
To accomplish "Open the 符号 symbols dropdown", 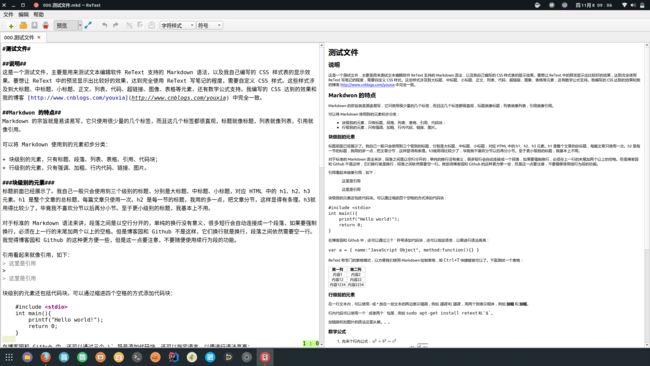I will (x=209, y=26).
